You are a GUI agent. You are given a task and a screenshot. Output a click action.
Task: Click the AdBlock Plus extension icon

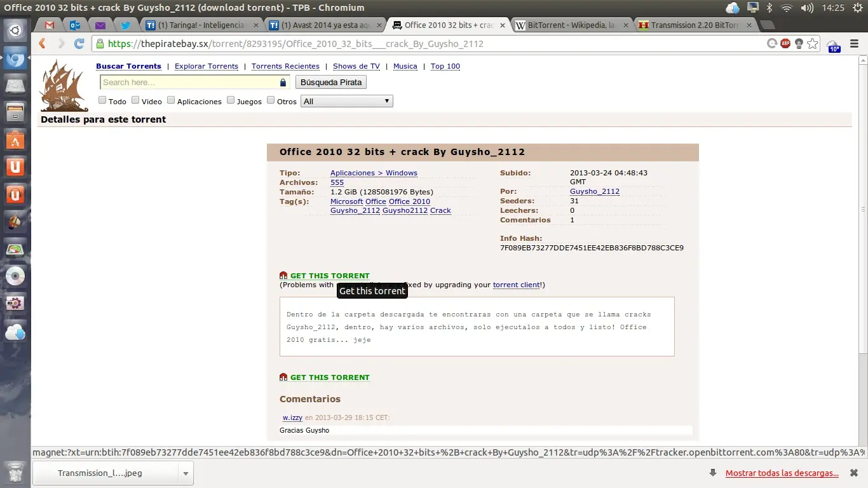[785, 44]
